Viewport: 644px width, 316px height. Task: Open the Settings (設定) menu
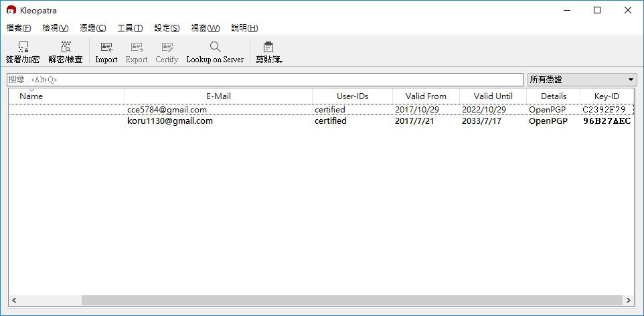point(167,28)
